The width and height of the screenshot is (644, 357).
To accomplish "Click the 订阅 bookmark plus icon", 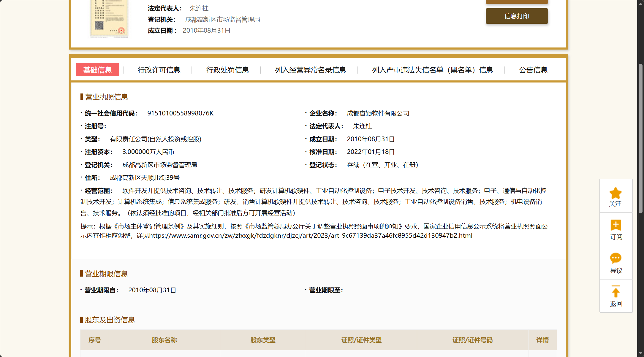I will tap(615, 226).
